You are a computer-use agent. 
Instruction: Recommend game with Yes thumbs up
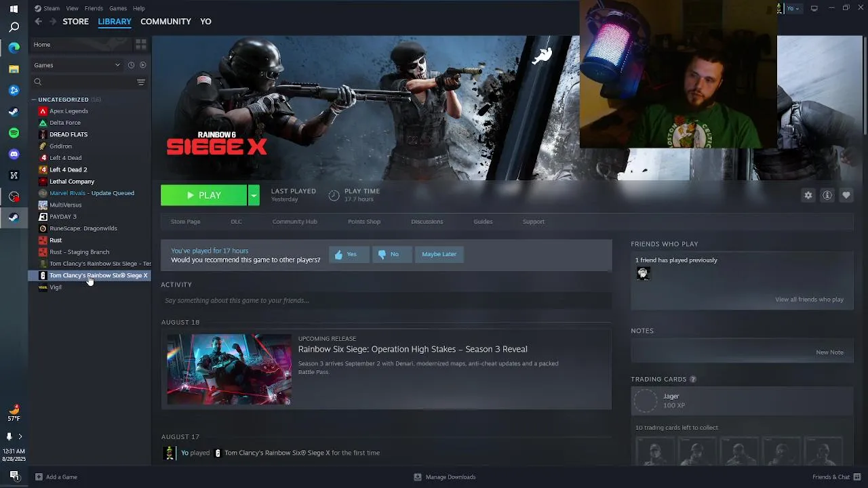349,254
